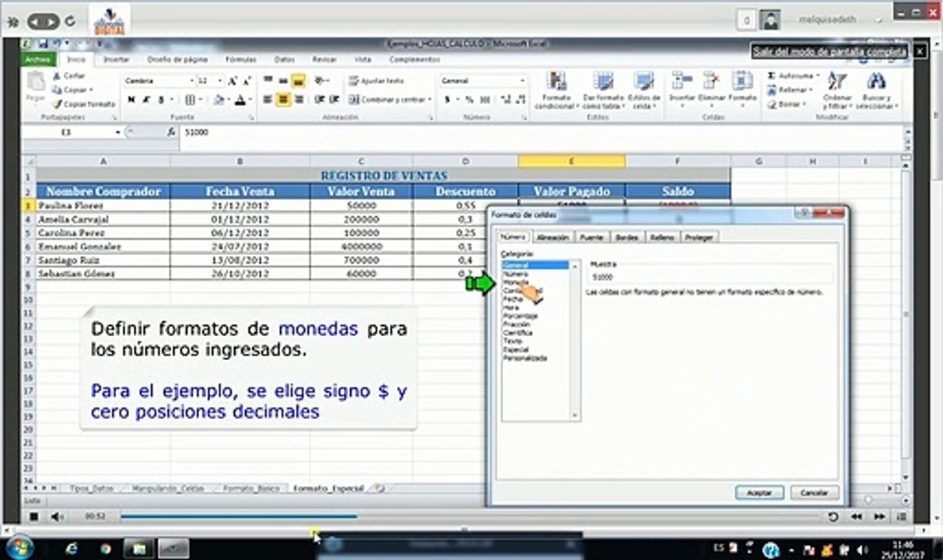Switch to the Fórmulas ribbon tab

pyautogui.click(x=240, y=59)
